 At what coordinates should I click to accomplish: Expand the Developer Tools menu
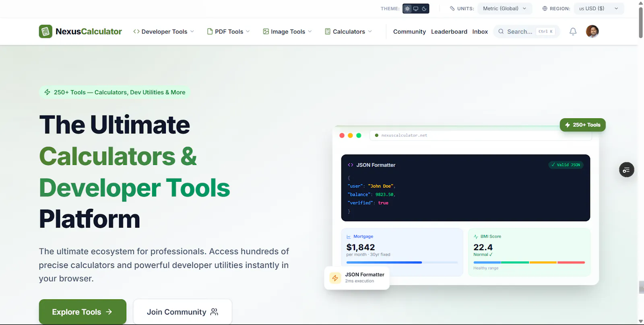click(x=164, y=31)
